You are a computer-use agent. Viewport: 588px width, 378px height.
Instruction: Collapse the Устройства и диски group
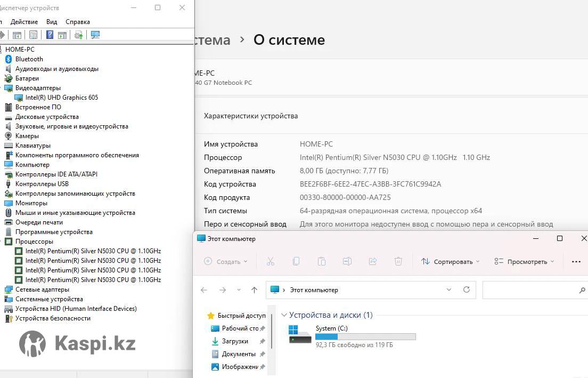(x=284, y=315)
